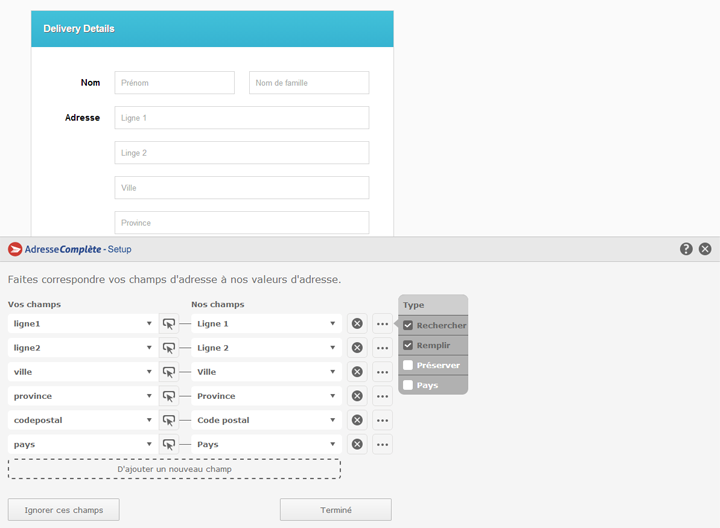Uncheck the Remplir type checkbox
The width and height of the screenshot is (720, 528).
coord(408,345)
